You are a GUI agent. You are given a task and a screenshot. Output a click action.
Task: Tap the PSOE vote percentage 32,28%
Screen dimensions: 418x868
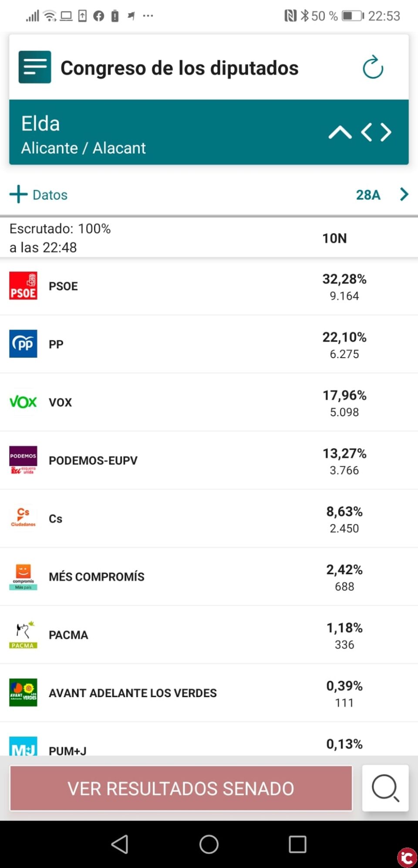(x=344, y=279)
